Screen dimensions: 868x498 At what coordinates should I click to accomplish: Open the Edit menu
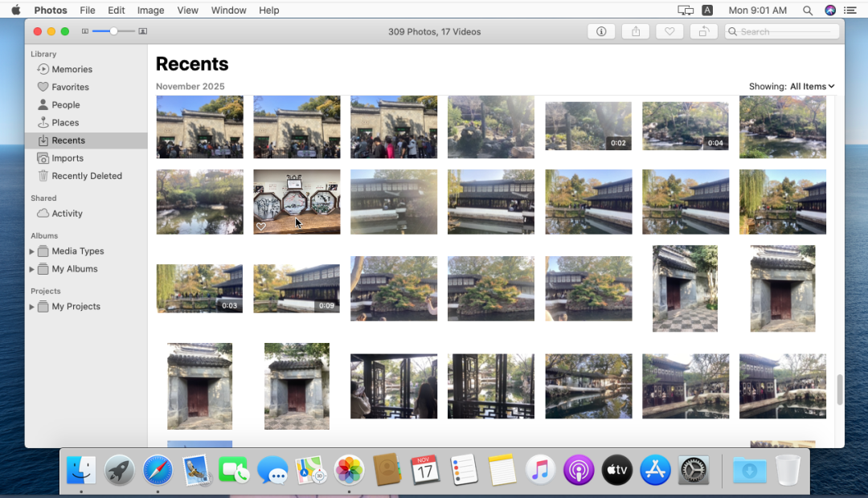117,10
